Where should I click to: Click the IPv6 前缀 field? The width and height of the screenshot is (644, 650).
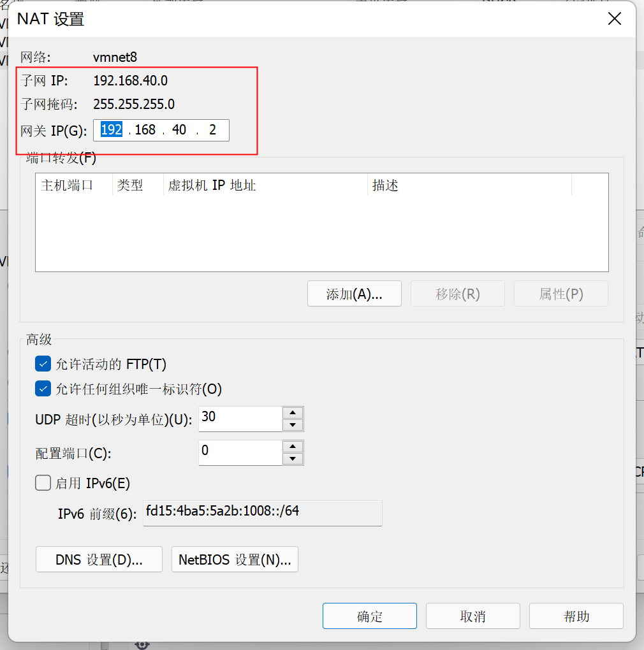(263, 513)
